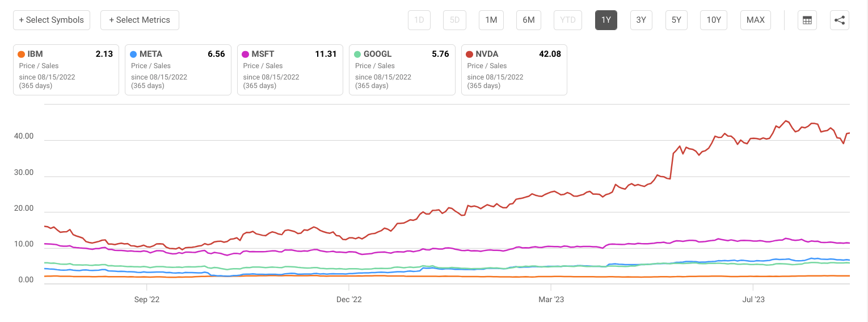Open the table view icon
The height and width of the screenshot is (322, 868).
(x=807, y=20)
